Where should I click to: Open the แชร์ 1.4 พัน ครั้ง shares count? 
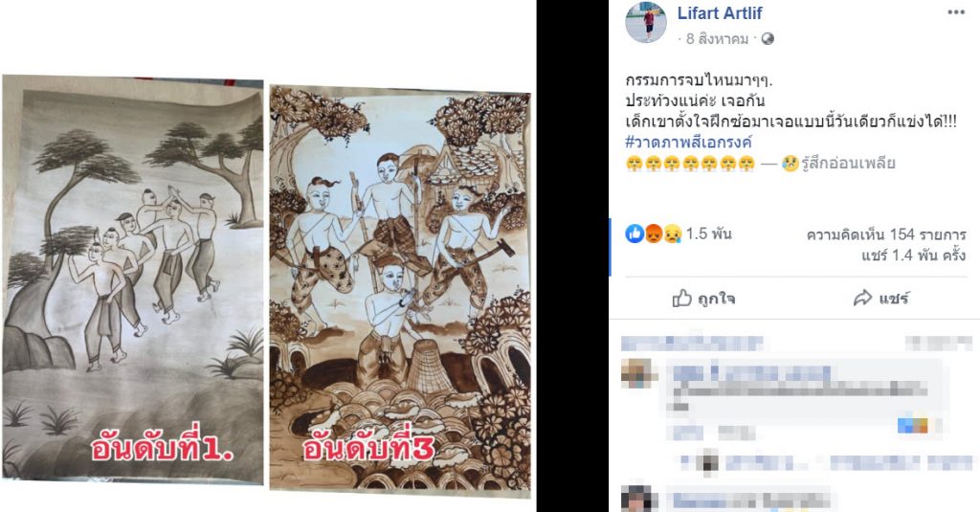pyautogui.click(x=913, y=256)
